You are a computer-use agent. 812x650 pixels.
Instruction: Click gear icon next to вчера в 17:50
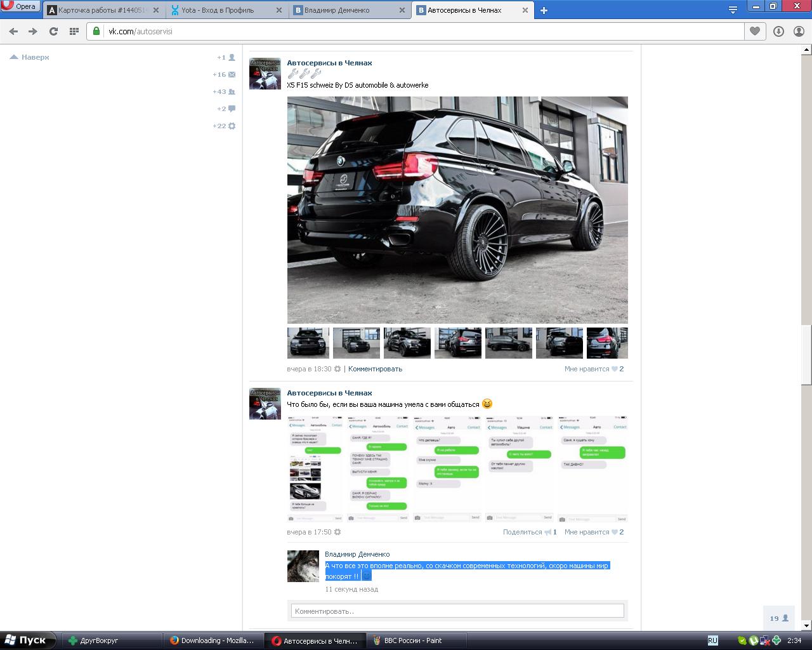(337, 532)
